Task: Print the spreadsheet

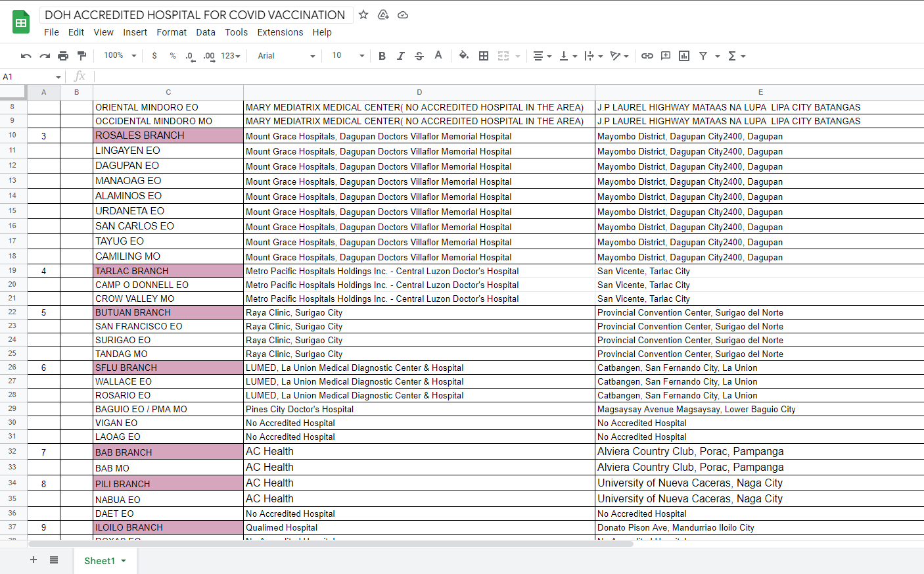Action: (63, 56)
